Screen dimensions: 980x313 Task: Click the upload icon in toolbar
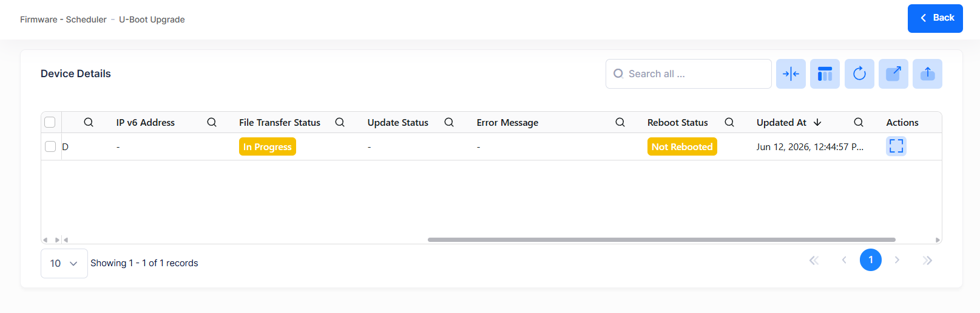pyautogui.click(x=927, y=74)
